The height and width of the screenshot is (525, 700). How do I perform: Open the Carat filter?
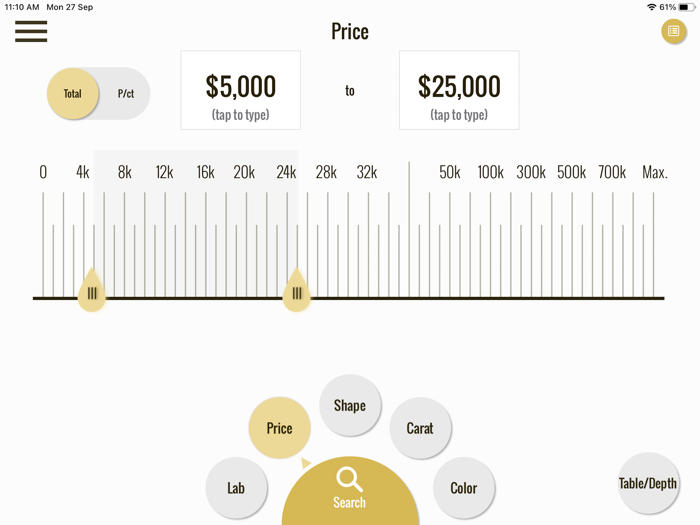coord(420,428)
